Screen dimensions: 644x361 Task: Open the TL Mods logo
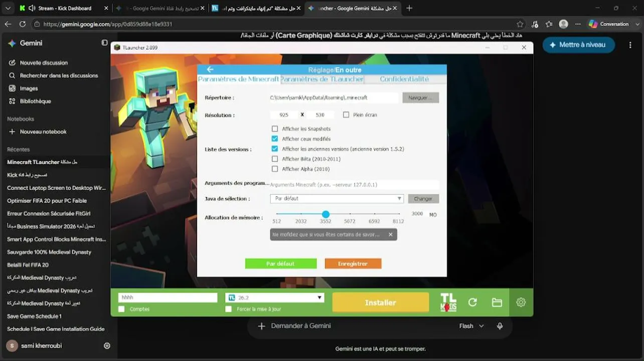(x=448, y=302)
